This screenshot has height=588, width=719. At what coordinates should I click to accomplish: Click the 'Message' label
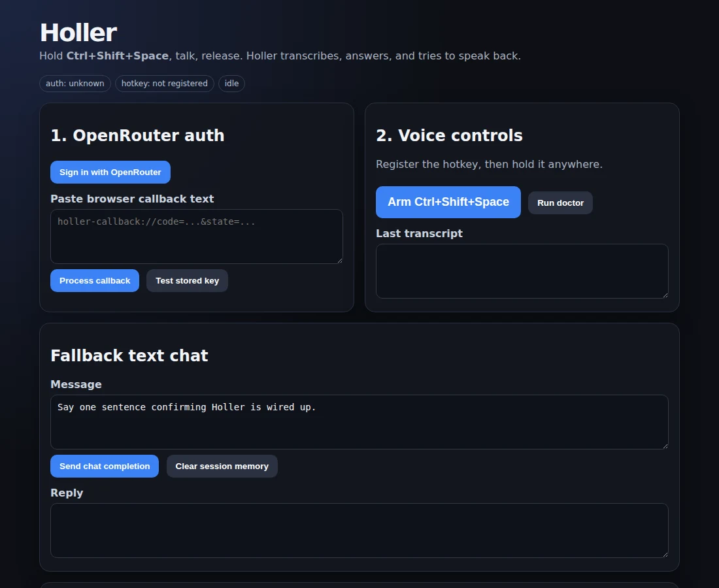click(76, 385)
